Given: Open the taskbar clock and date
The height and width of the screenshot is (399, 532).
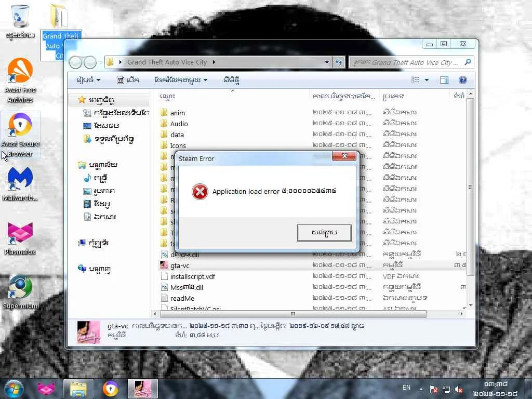Looking at the screenshot, I should tap(496, 389).
